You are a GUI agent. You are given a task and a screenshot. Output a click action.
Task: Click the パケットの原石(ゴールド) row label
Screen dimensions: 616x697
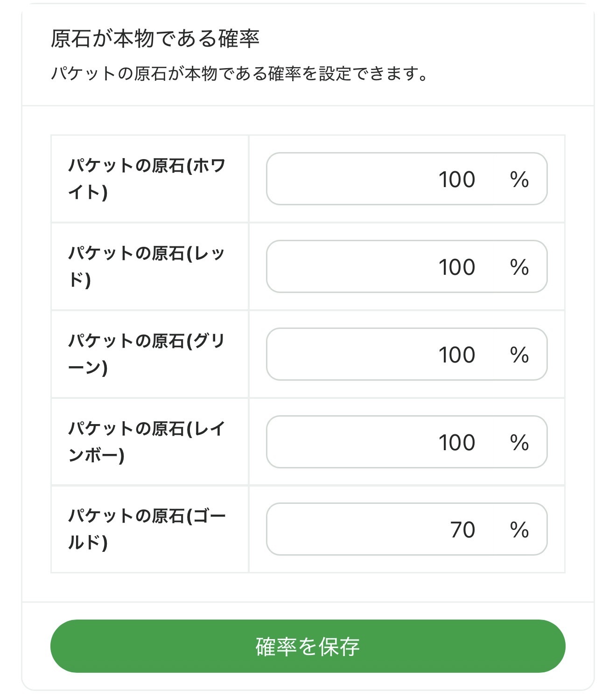point(147,529)
